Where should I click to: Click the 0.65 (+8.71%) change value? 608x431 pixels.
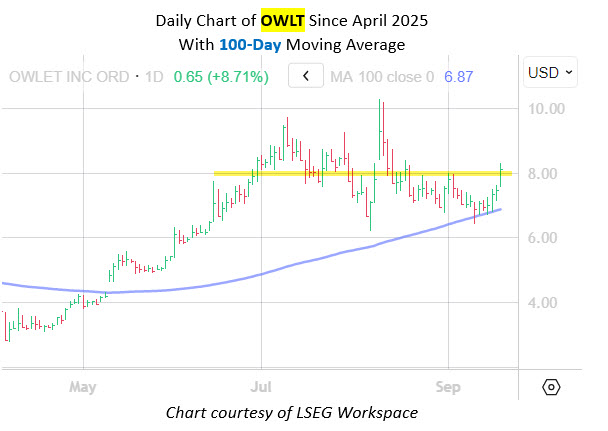pos(221,77)
